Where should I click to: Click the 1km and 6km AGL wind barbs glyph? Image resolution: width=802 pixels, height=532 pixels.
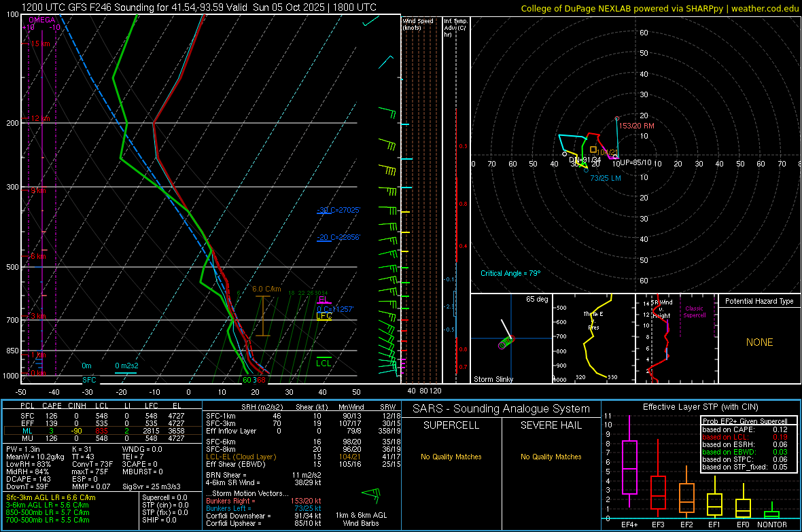371,495
